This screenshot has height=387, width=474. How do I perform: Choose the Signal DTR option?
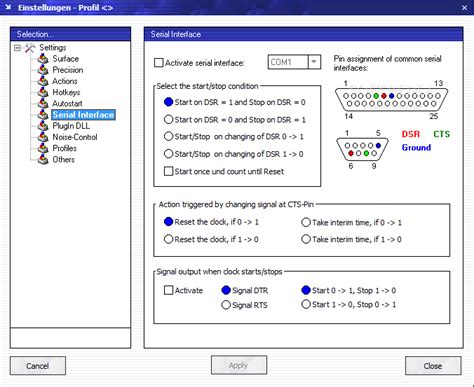point(226,290)
